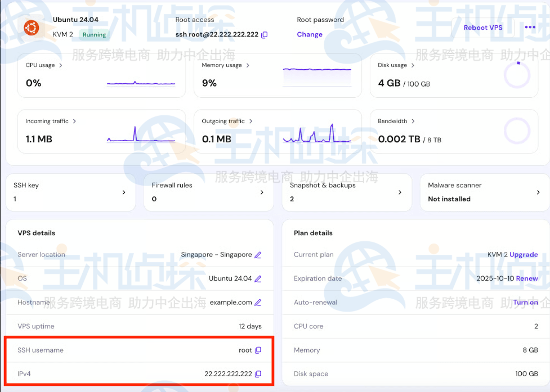Screen dimensions: 550x392
Task: Click the Disk usage ring indicator
Action: click(517, 75)
